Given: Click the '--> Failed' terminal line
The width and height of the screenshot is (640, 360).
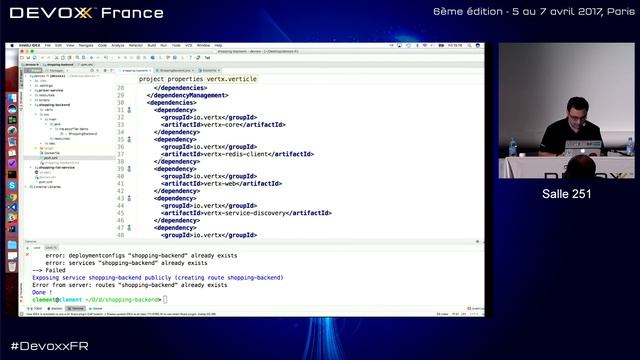Looking at the screenshot, I should tap(49, 270).
